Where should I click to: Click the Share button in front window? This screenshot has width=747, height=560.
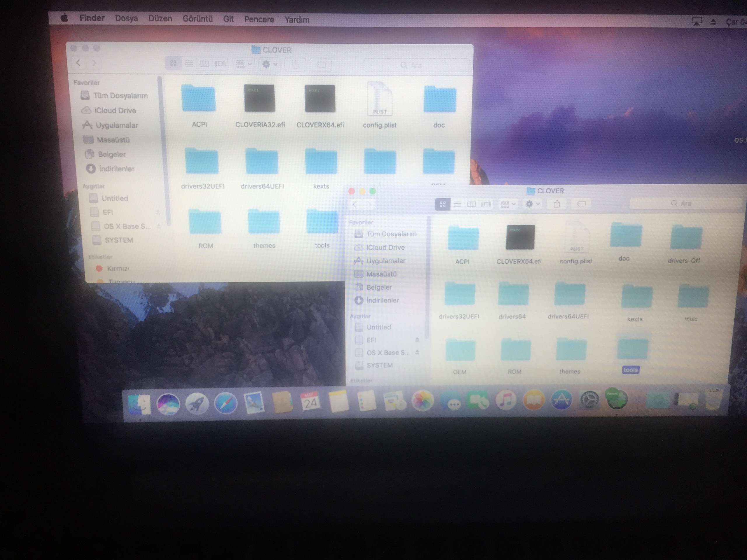click(x=557, y=204)
